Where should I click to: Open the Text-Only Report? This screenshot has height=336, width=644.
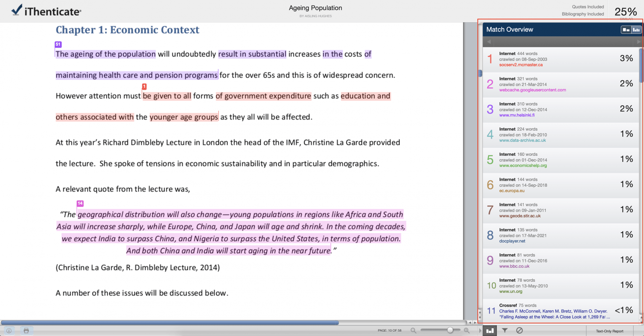pos(610,331)
